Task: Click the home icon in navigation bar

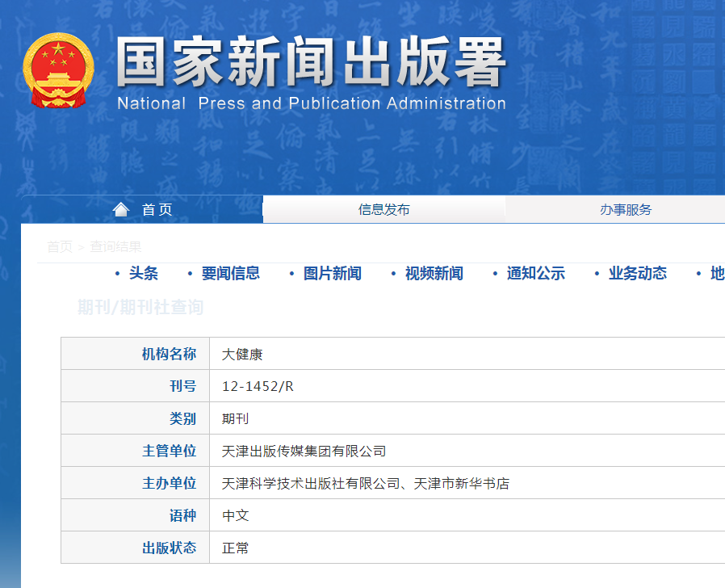Action: [x=121, y=210]
